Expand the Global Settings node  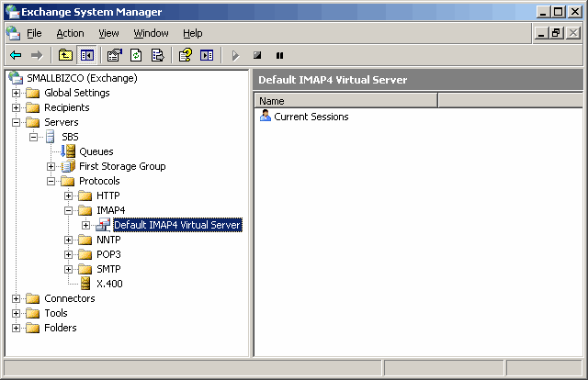pos(16,93)
